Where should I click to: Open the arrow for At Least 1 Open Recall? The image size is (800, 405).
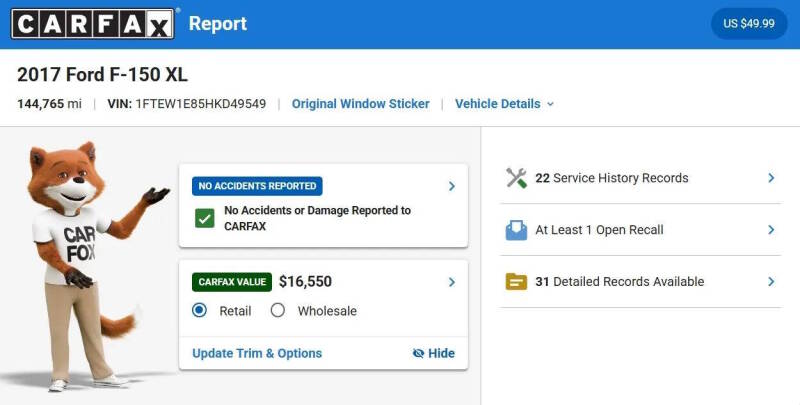click(x=771, y=230)
